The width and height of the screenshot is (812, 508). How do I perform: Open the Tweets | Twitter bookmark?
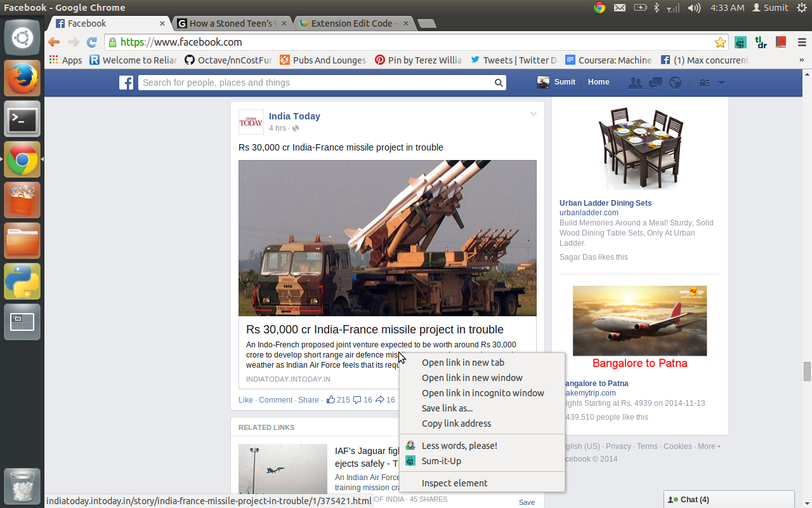[513, 60]
